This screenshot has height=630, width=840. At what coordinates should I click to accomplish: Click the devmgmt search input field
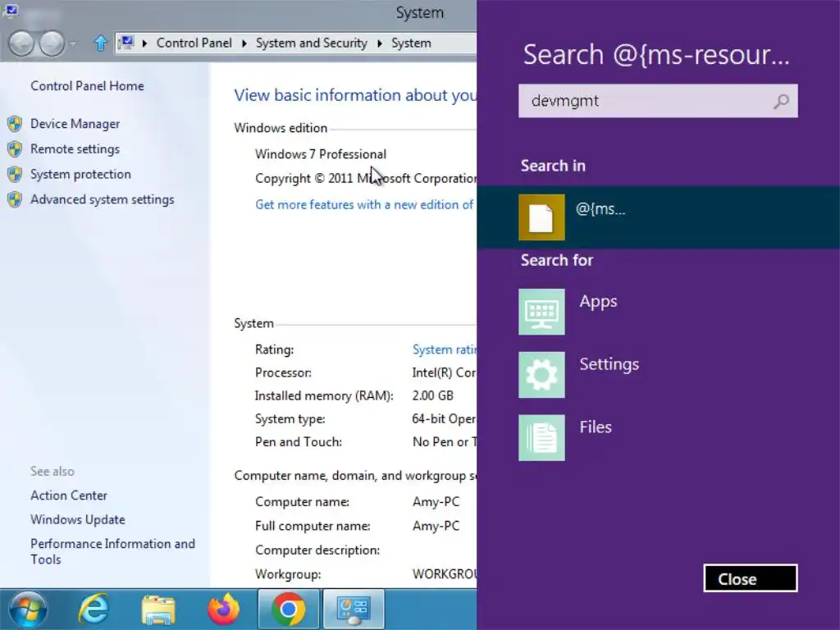click(658, 101)
